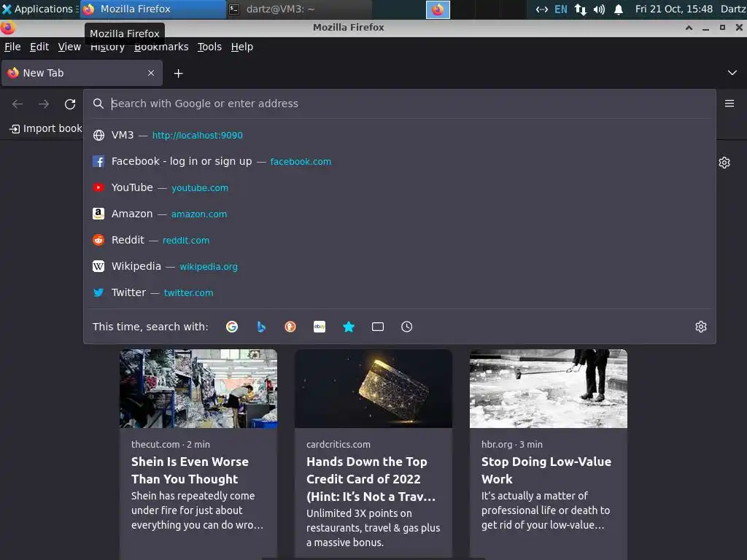Open the Tools menu

209,47
